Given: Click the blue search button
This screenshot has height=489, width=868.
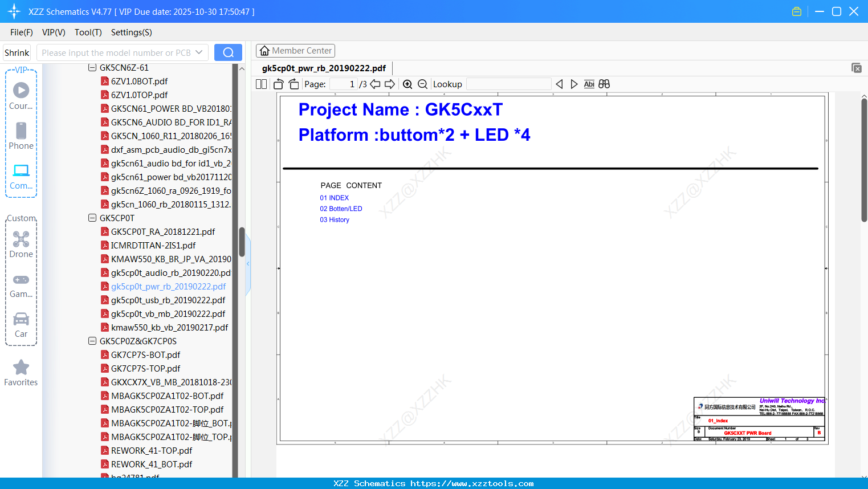Looking at the screenshot, I should [x=228, y=52].
